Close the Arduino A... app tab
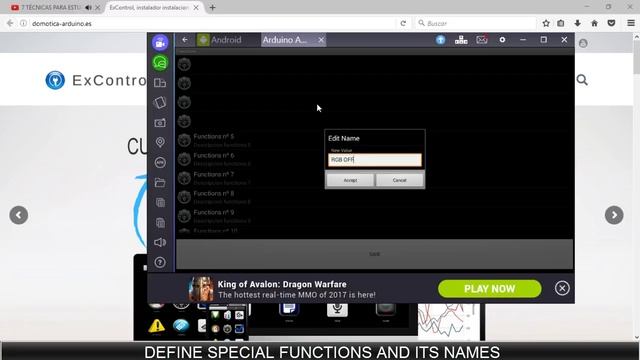Image resolution: width=640 pixels, height=360 pixels. point(321,40)
